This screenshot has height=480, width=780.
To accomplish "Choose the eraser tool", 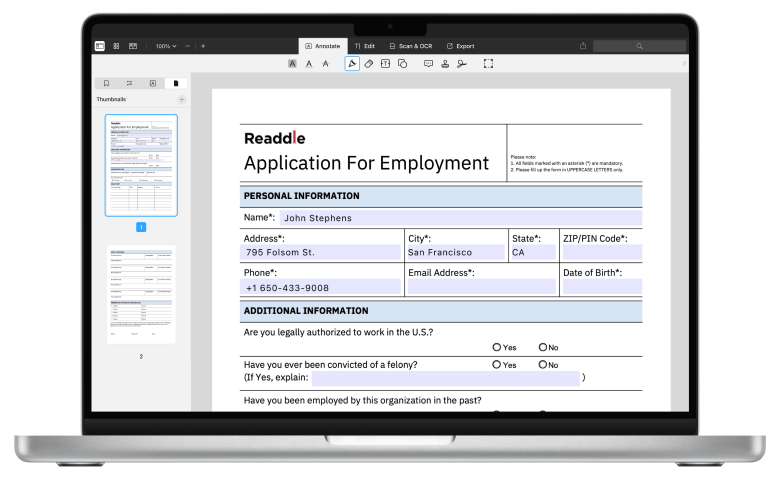I will pos(368,63).
